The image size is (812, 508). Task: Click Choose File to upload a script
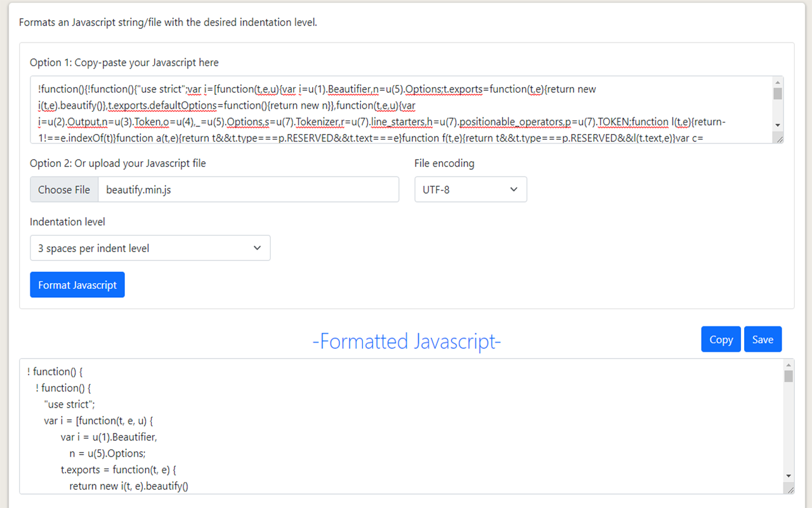coord(63,189)
